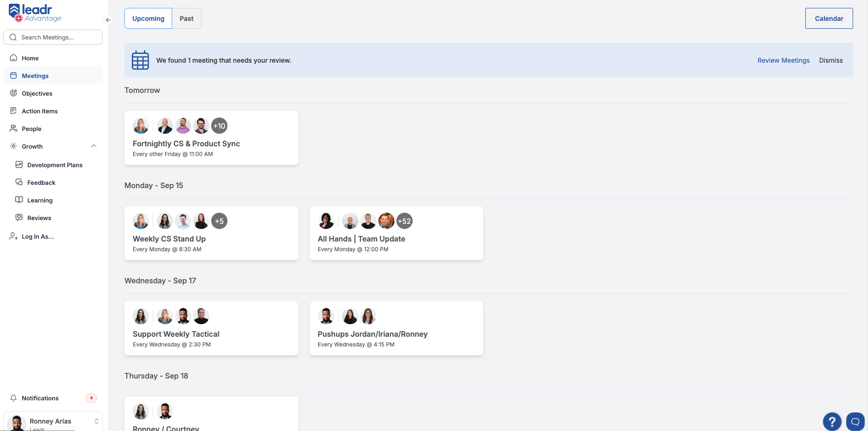This screenshot has height=431, width=868.
Task: Open the Home section from the sidebar
Action: (14, 58)
